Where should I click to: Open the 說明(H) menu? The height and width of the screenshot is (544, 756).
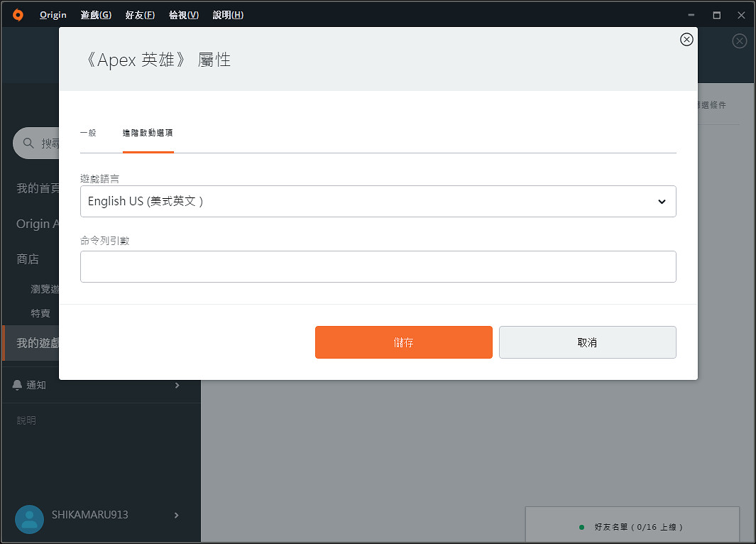click(x=228, y=15)
